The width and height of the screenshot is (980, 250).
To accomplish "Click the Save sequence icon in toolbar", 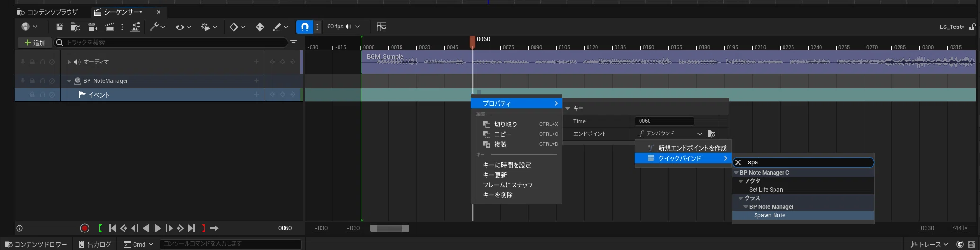I will (60, 27).
